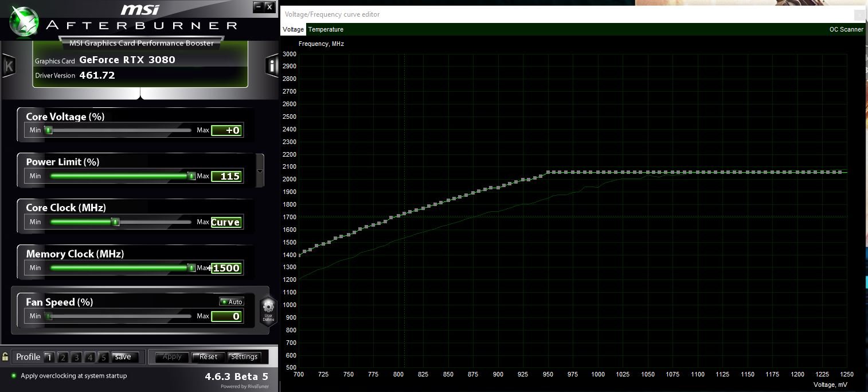Click the 3000 frequency axis value
Image resolution: width=868 pixels, height=392 pixels.
click(290, 54)
